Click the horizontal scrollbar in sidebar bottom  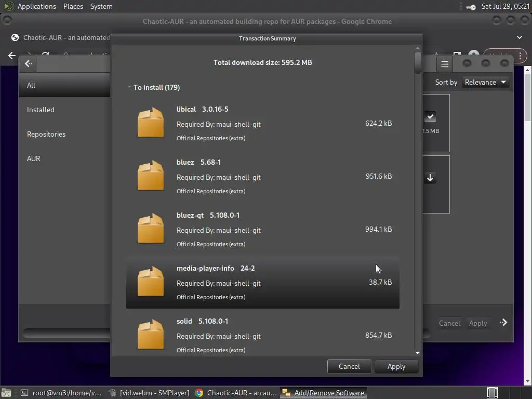click(66, 333)
